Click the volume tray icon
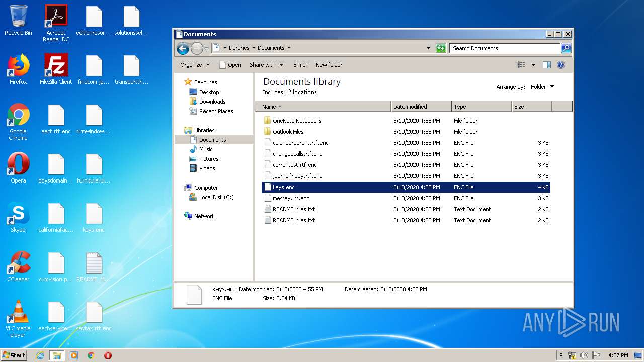644x362 pixels. pos(584,355)
